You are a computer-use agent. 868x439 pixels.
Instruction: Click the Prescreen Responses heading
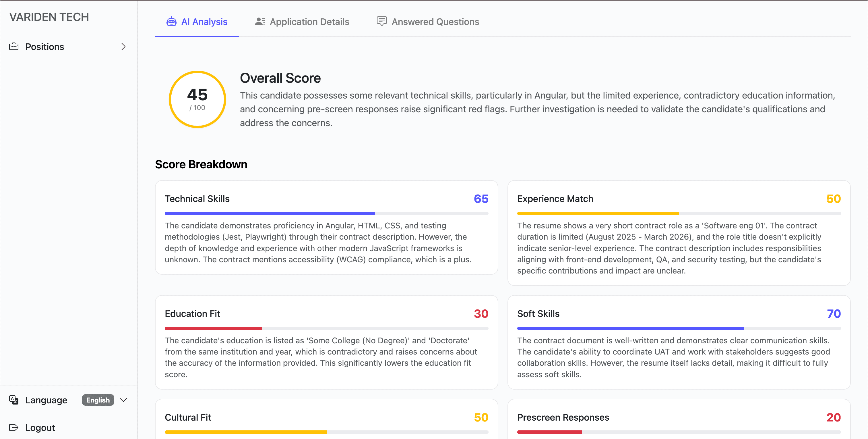coord(563,417)
